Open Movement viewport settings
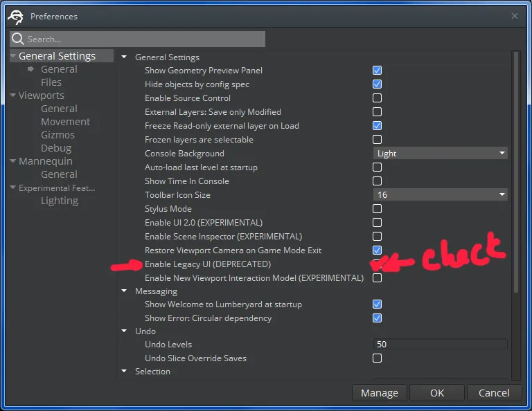The width and height of the screenshot is (532, 411). click(66, 122)
